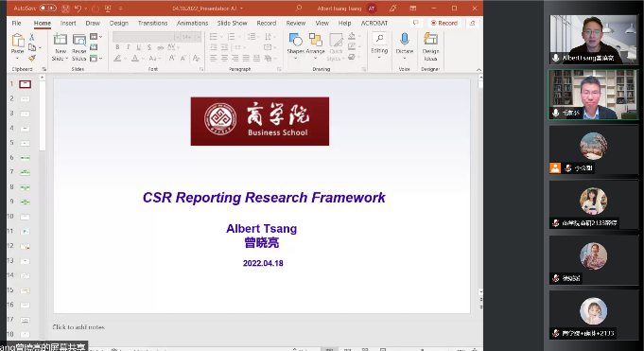The width and height of the screenshot is (644, 351).
Task: Open the Slide Show tab
Action: click(x=232, y=23)
